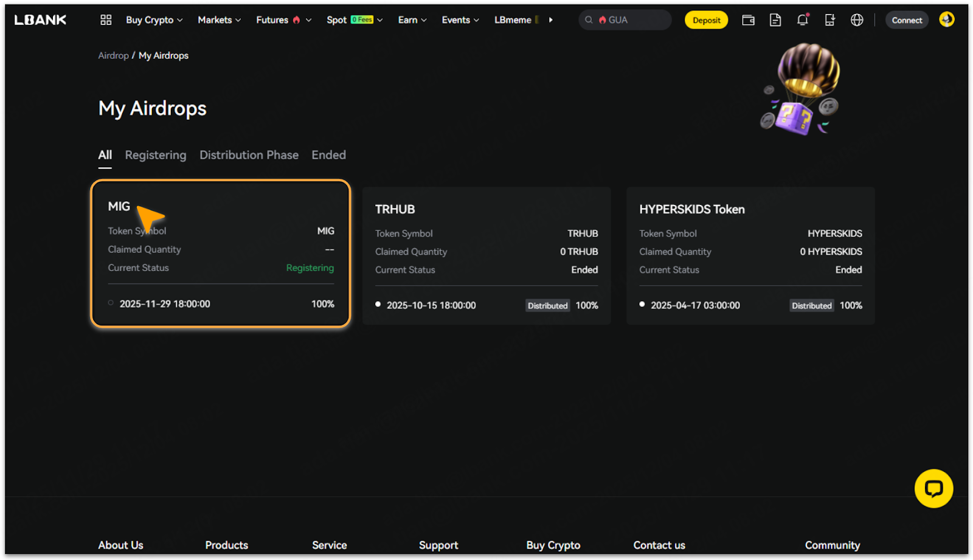Click the LBANK logo

(40, 20)
